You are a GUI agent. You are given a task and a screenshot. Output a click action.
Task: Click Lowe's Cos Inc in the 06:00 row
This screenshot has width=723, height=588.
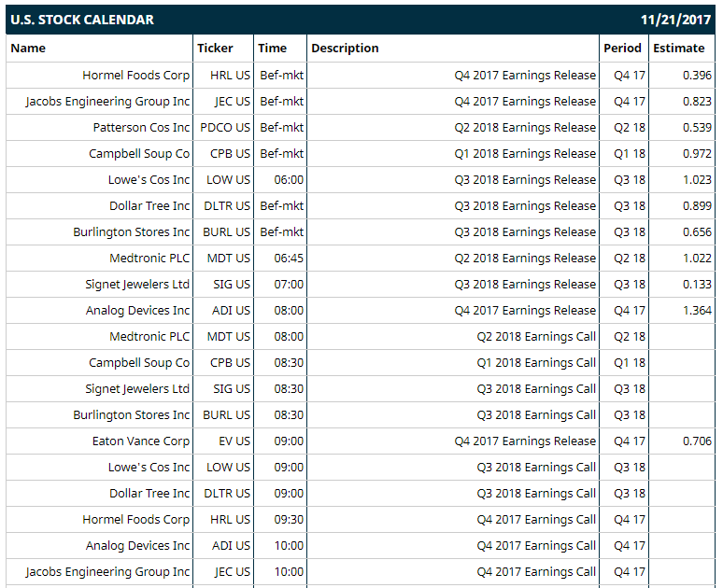point(149,180)
